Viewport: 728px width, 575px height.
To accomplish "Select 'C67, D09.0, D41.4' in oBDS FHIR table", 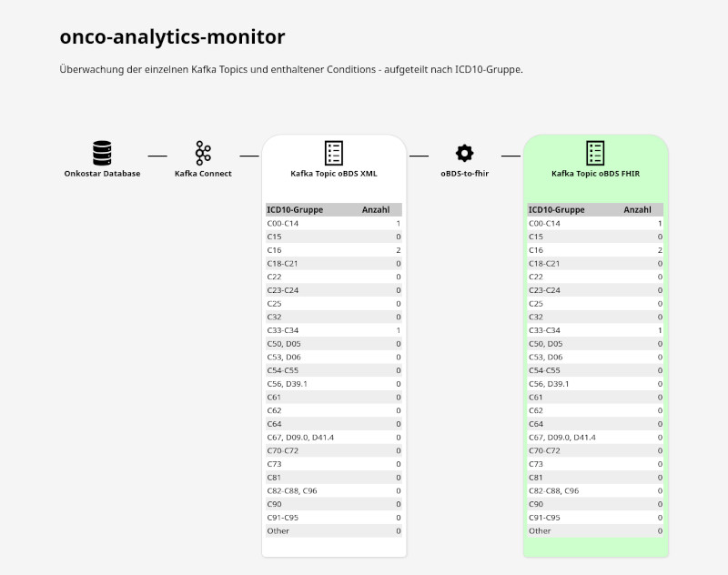I will point(595,438).
